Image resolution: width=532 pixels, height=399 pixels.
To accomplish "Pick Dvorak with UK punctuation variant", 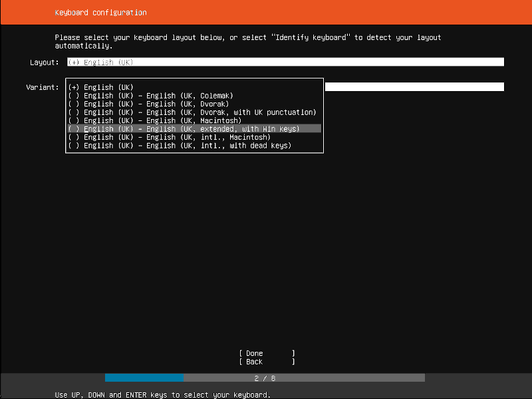I will tap(192, 112).
